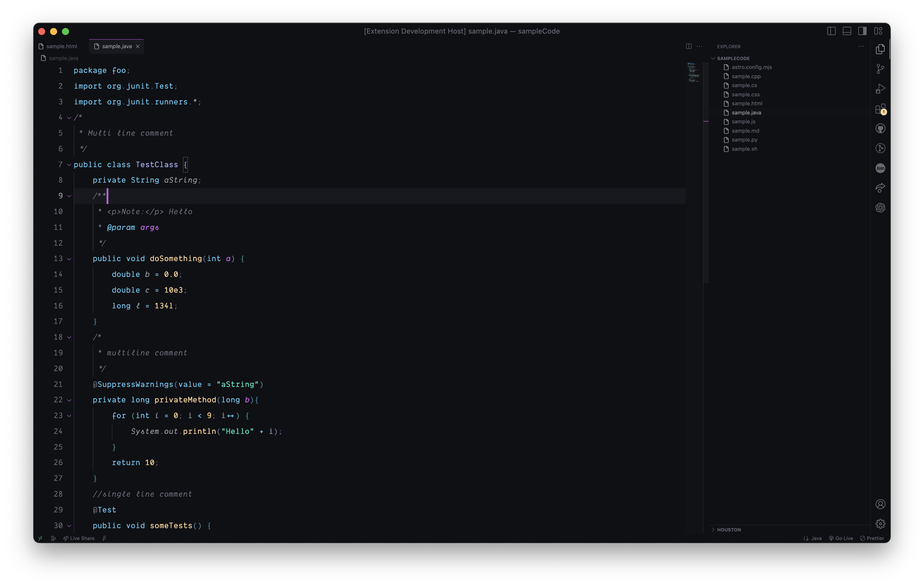
Task: Open the Manage settings gear
Action: click(880, 524)
